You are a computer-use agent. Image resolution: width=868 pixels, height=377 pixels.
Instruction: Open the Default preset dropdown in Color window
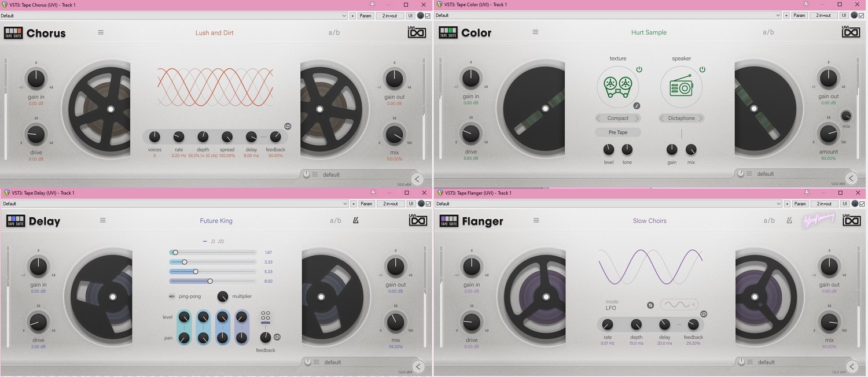(x=608, y=16)
